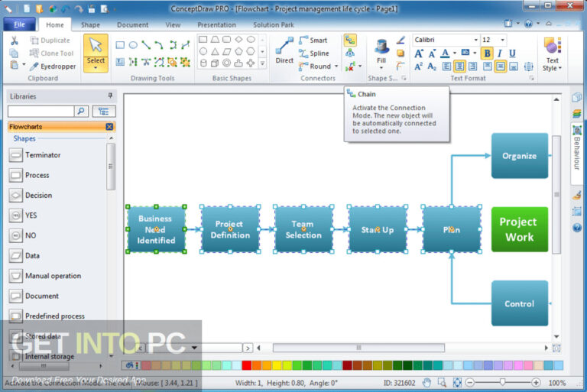Open the font size 12 dropdown
This screenshot has height=392, width=587.
503,40
